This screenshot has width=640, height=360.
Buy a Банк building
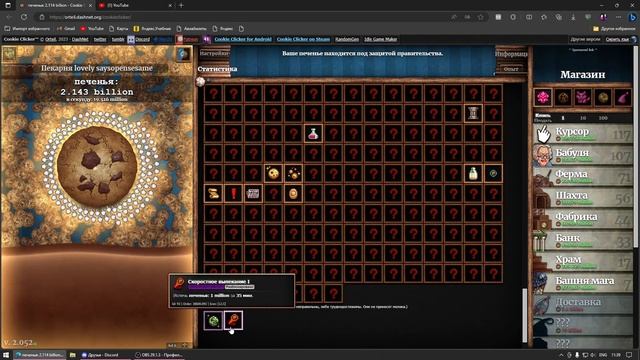[x=583, y=240]
